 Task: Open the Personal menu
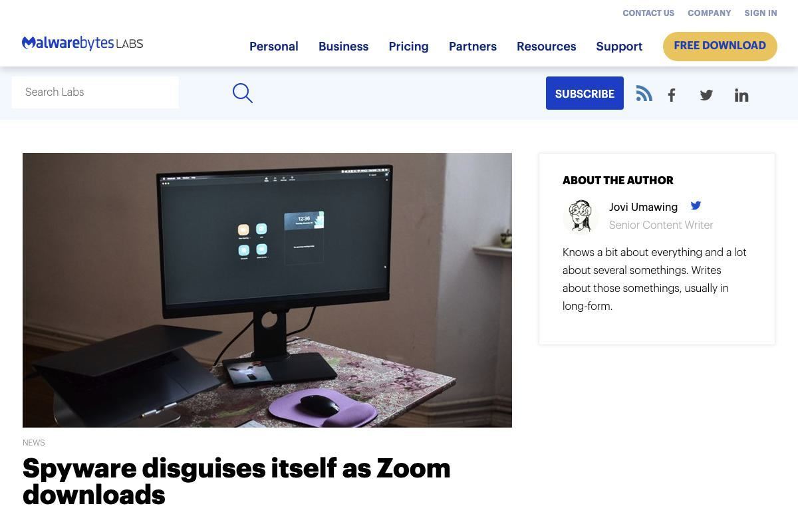274,47
